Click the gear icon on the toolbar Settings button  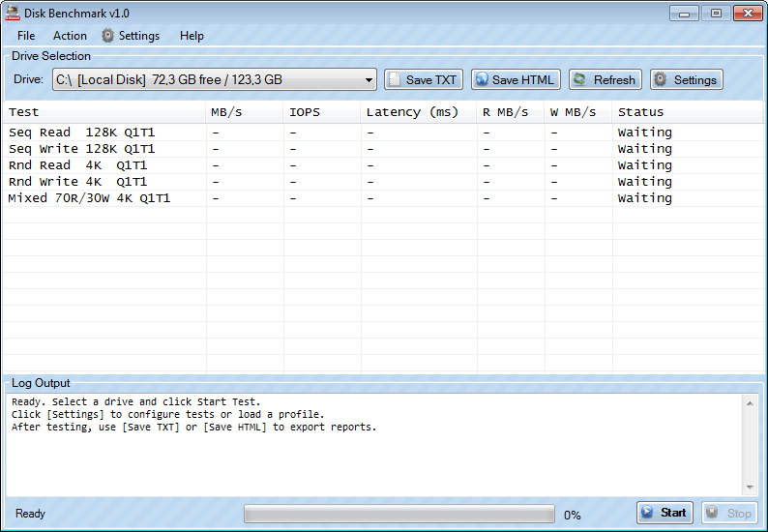[x=661, y=79]
